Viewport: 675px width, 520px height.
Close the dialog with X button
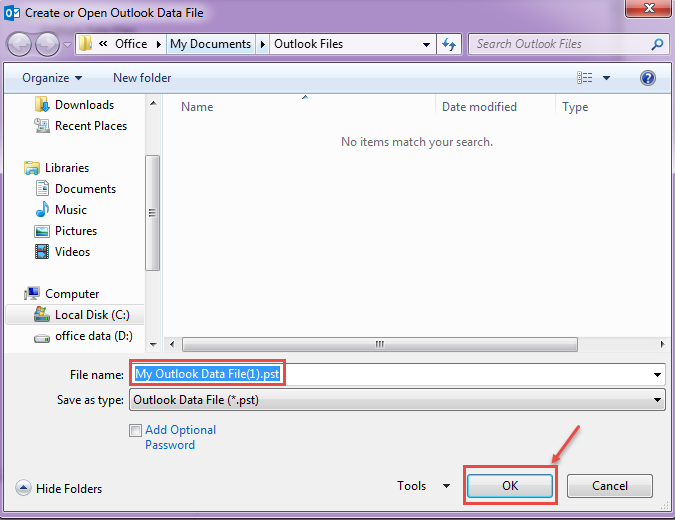(x=649, y=8)
